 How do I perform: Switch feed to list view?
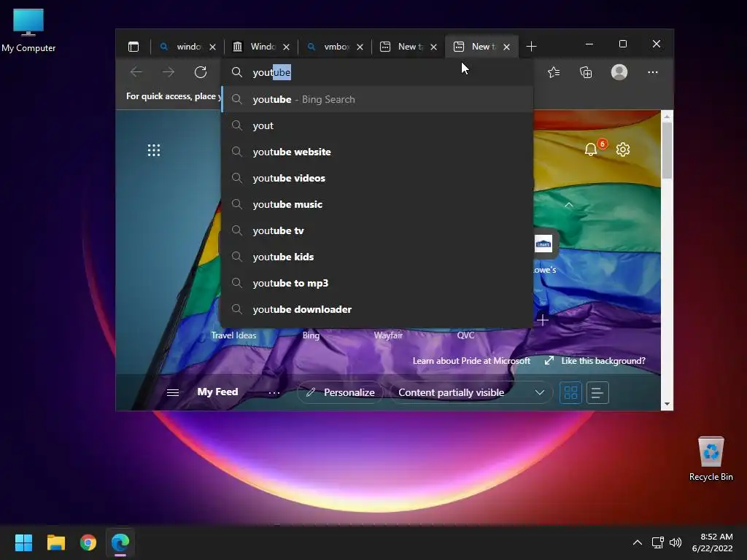(597, 393)
